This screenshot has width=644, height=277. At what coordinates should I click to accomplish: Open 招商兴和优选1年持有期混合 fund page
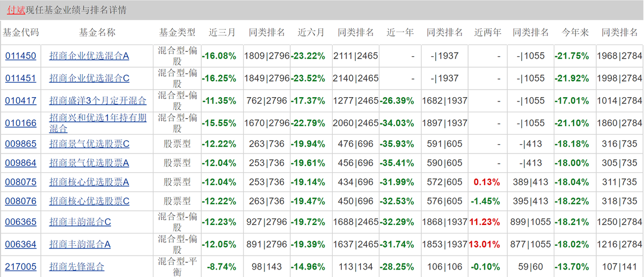tap(98, 123)
